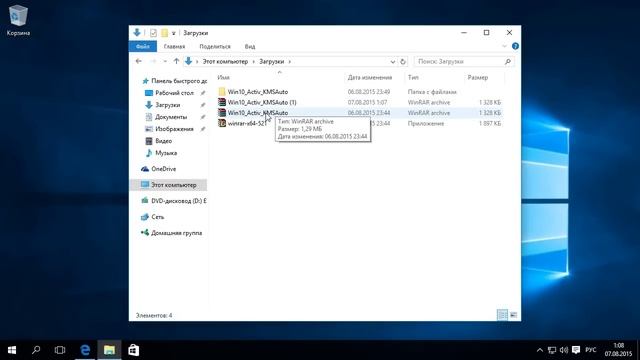Click the WinRAR icon of highlighted Win10_Activ_KMSAuto
Viewport: 640px width, 360px height.
(222, 113)
